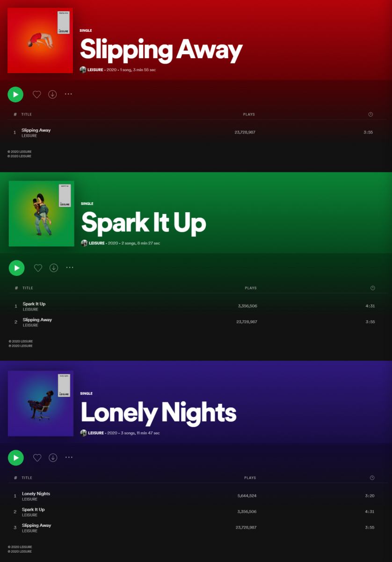This screenshot has width=392, height=562.
Task: Open more options for Lonely Nights
Action: (69, 457)
